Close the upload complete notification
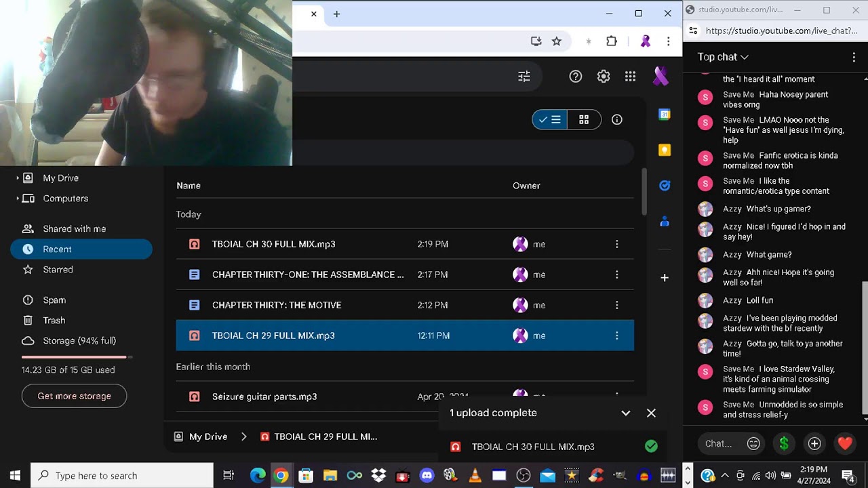This screenshot has width=868, height=488. tap(651, 413)
